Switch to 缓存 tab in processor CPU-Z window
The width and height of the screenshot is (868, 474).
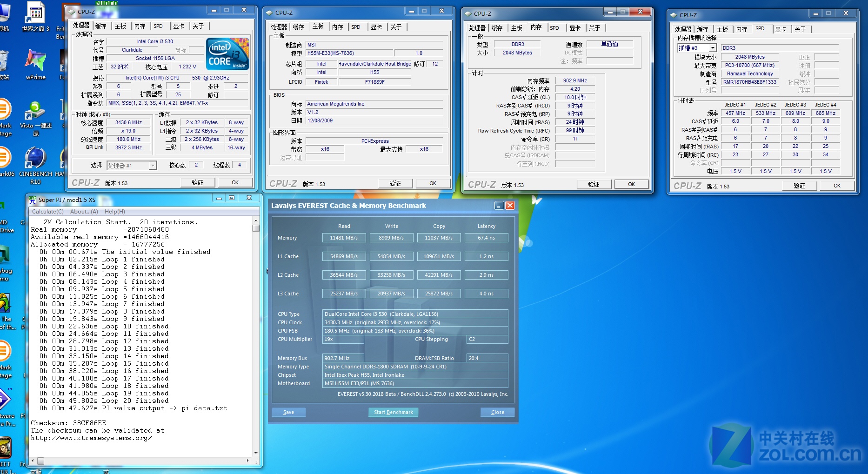pos(101,26)
